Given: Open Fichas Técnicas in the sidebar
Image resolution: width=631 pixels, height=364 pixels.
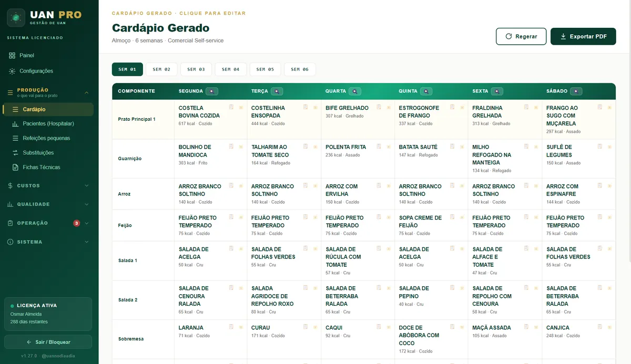Looking at the screenshot, I should coord(49,167).
